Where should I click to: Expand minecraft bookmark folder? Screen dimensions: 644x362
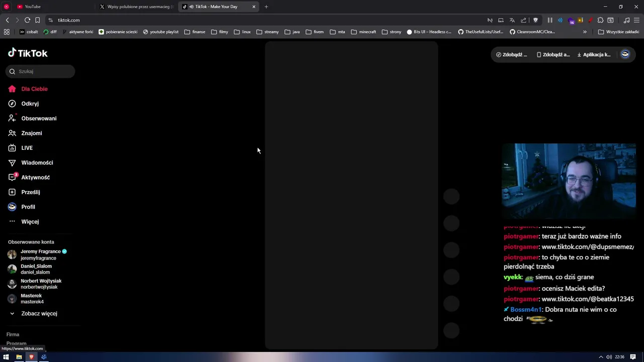(363, 32)
